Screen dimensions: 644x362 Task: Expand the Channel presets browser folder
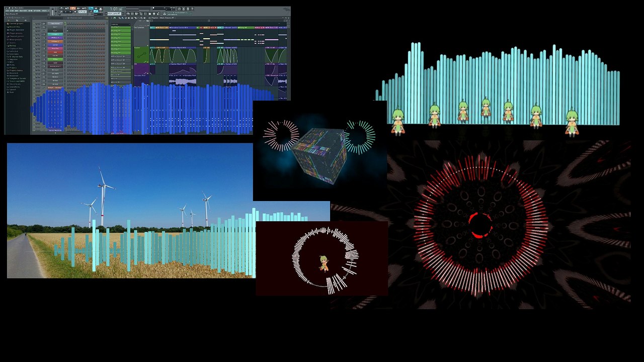[x=16, y=36]
